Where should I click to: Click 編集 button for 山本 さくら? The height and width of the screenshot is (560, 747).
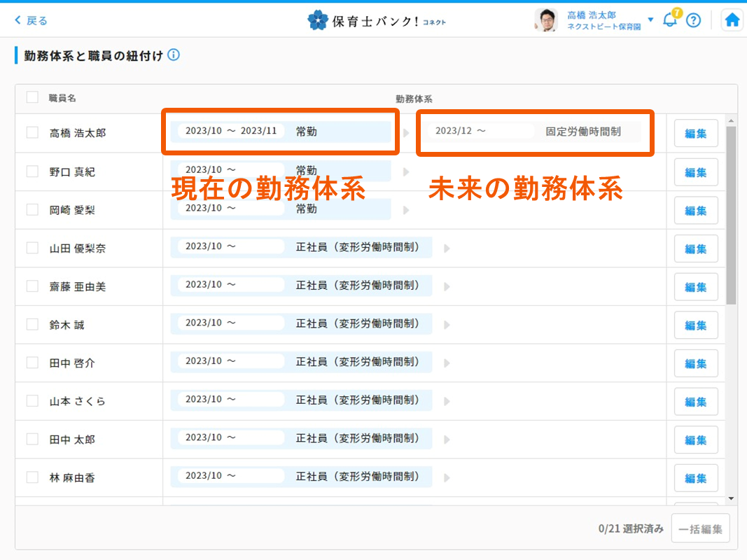[695, 402]
